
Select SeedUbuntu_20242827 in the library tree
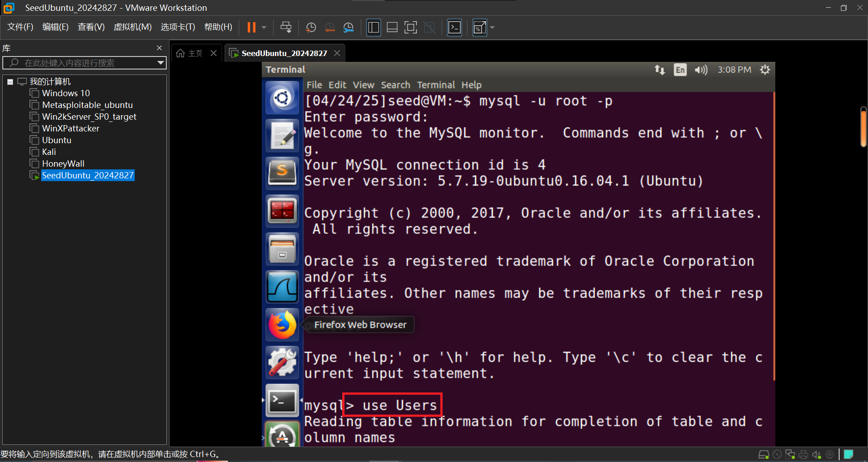[x=88, y=175]
